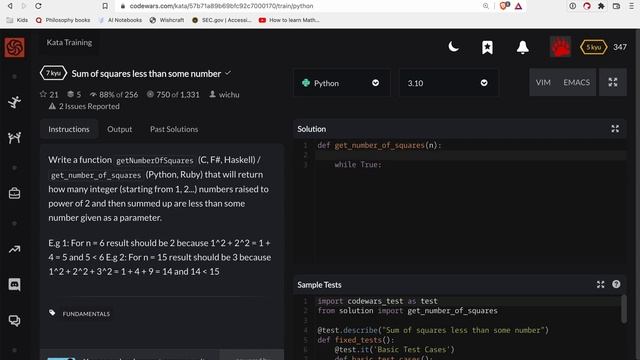Open notifications bell icon
The width and height of the screenshot is (640, 360).
click(522, 47)
